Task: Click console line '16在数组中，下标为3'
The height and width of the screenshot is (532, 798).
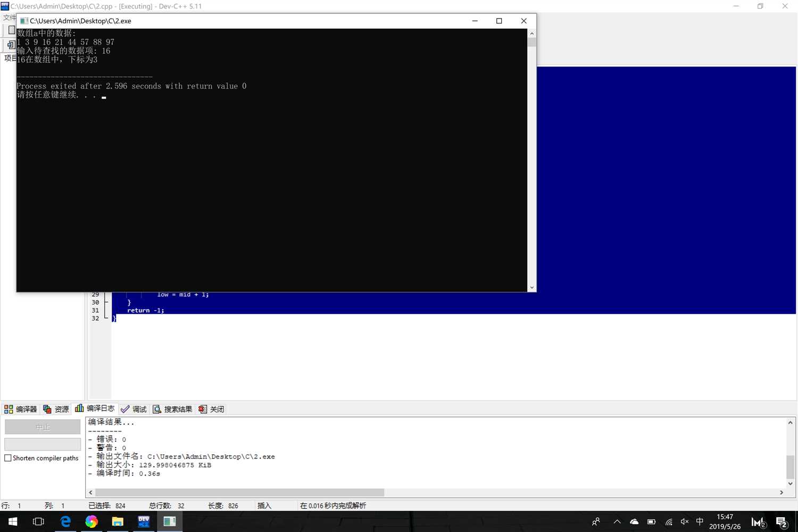Action: tap(57, 60)
